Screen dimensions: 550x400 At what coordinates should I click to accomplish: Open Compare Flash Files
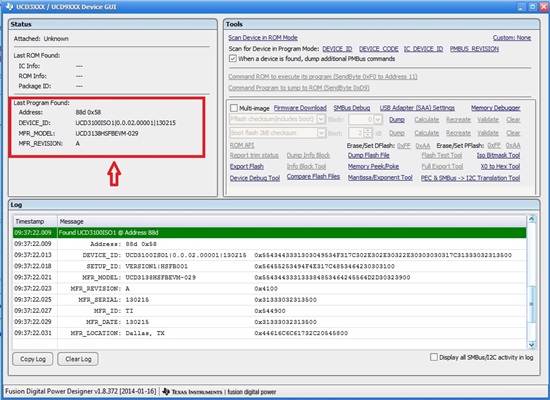point(313,176)
